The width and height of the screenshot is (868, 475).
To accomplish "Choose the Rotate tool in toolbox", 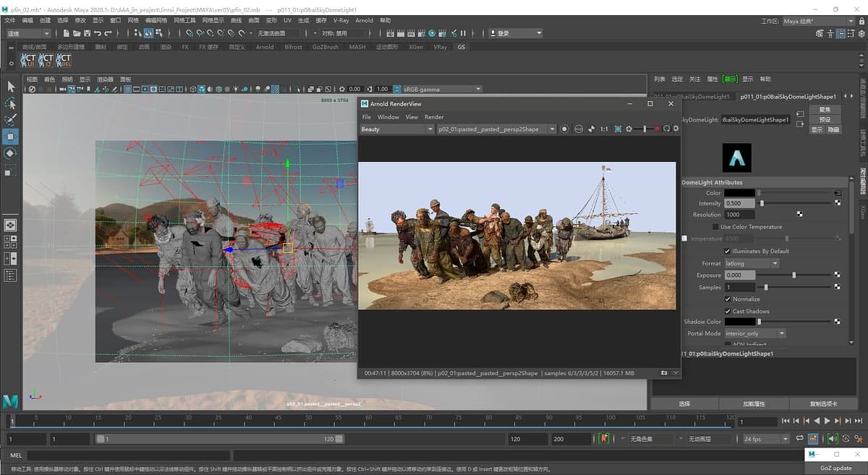I will (x=11, y=153).
